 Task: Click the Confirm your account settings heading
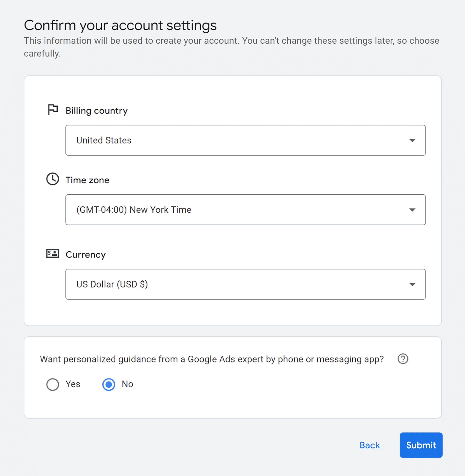(x=120, y=25)
